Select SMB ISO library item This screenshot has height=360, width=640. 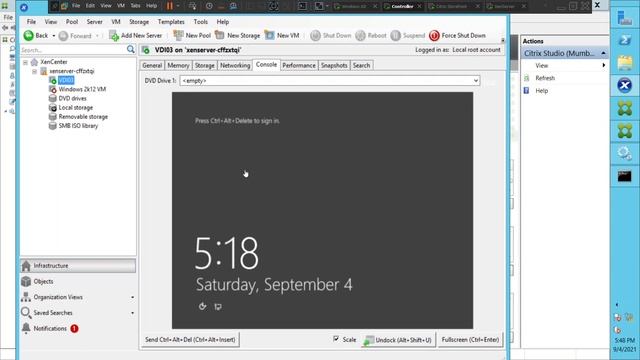[x=78, y=126]
